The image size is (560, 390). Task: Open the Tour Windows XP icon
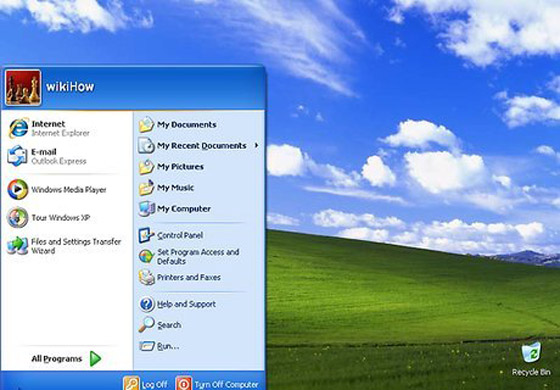pos(18,218)
